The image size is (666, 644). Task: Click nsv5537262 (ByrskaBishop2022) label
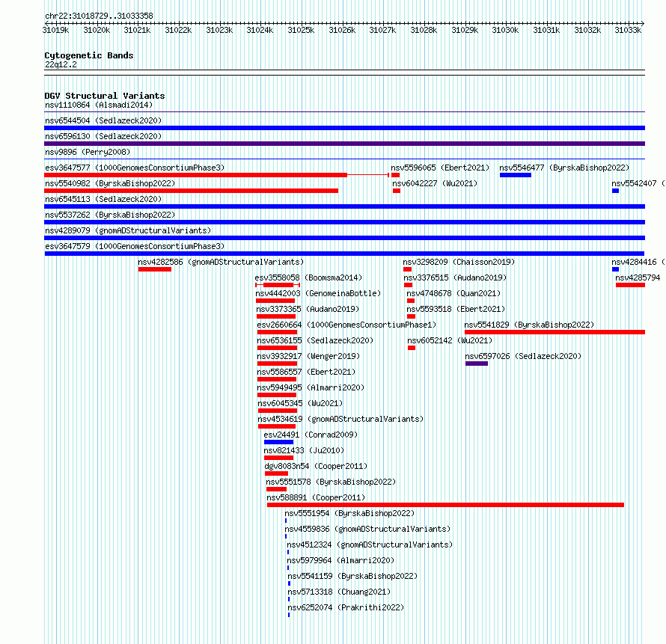pos(110,215)
